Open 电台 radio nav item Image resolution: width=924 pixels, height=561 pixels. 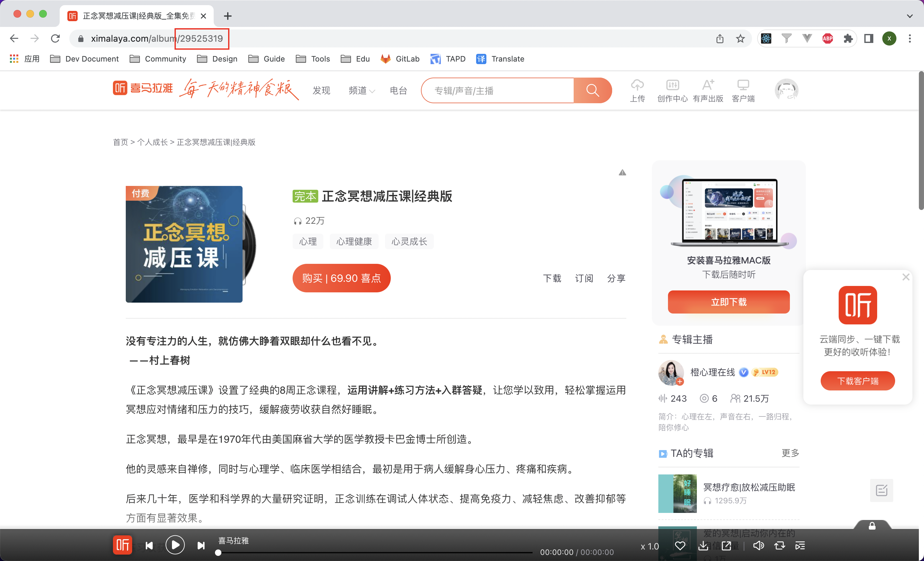(398, 91)
